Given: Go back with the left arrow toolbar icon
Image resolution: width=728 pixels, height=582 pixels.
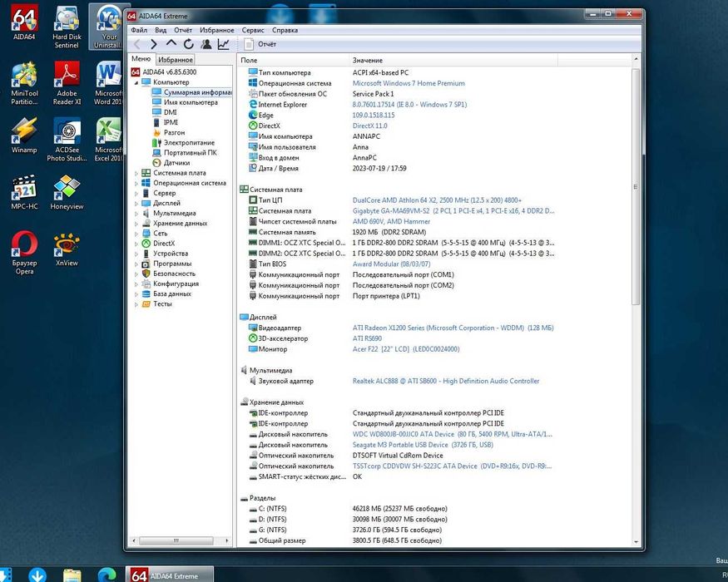Looking at the screenshot, I should [x=137, y=44].
